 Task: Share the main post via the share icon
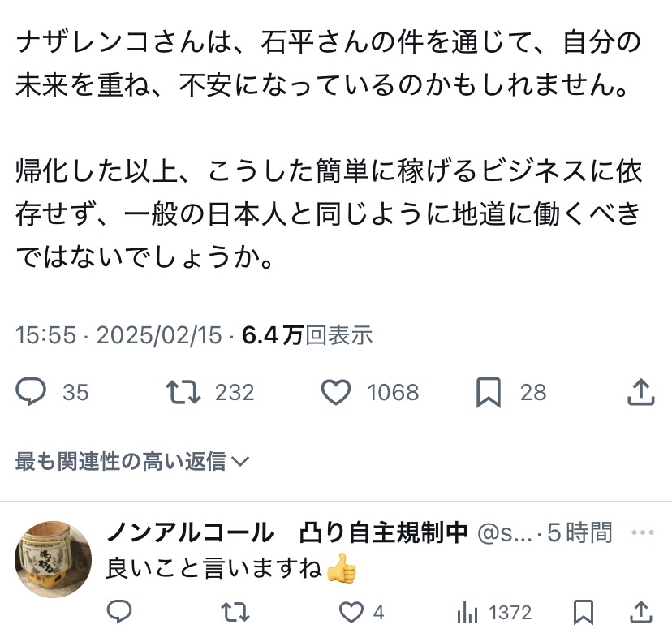pyautogui.click(x=641, y=393)
